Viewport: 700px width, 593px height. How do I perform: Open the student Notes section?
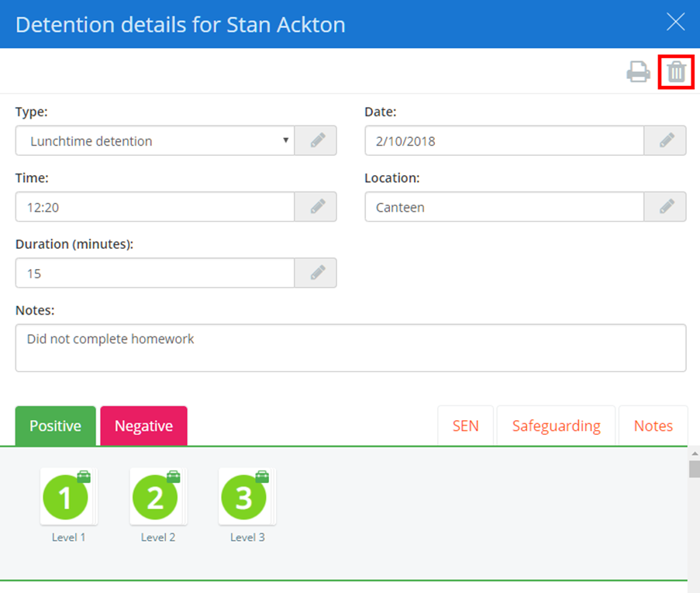pyautogui.click(x=653, y=426)
